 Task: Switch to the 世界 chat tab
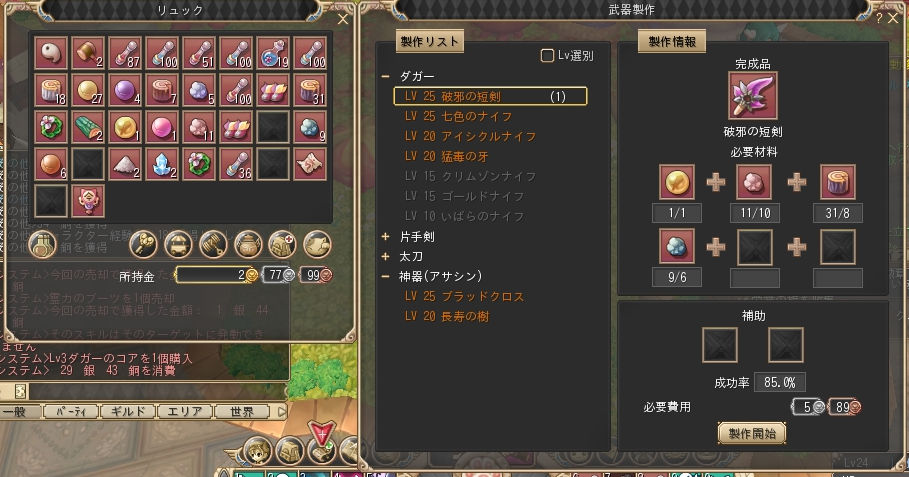click(242, 412)
